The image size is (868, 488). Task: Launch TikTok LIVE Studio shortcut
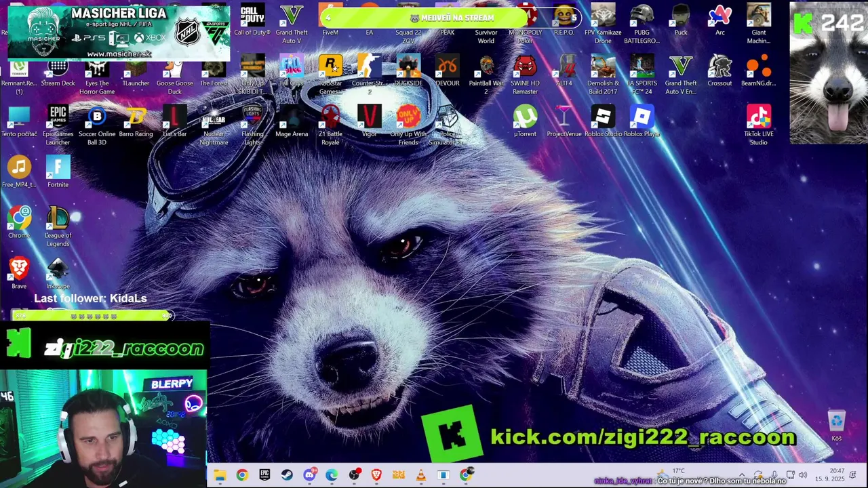[758, 125]
